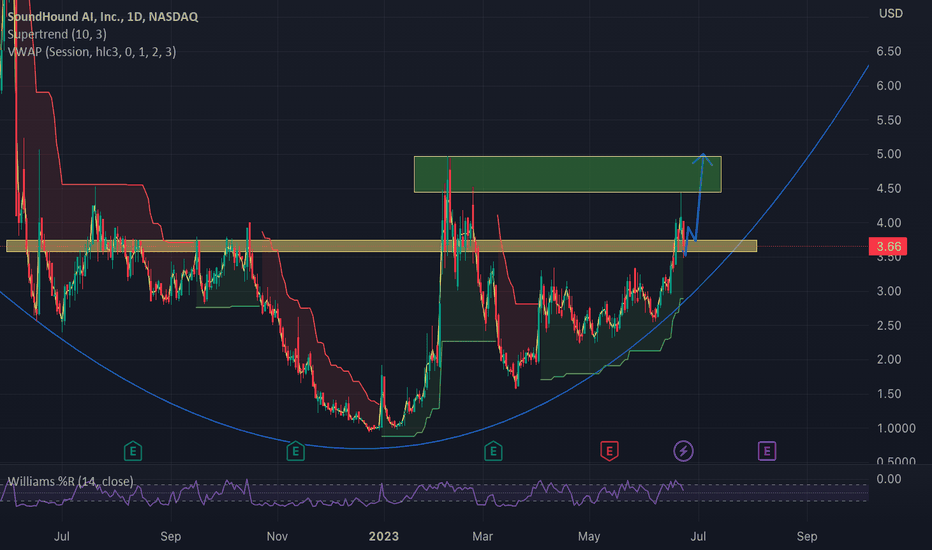Open the green earnings marker above the first Jul label
Viewport: 932px width, 550px height.
click(x=133, y=451)
